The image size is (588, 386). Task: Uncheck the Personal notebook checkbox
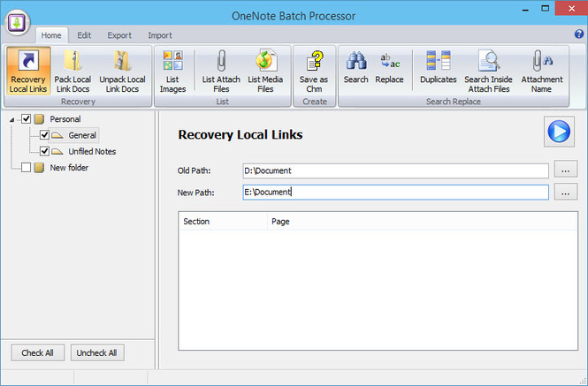pos(27,119)
